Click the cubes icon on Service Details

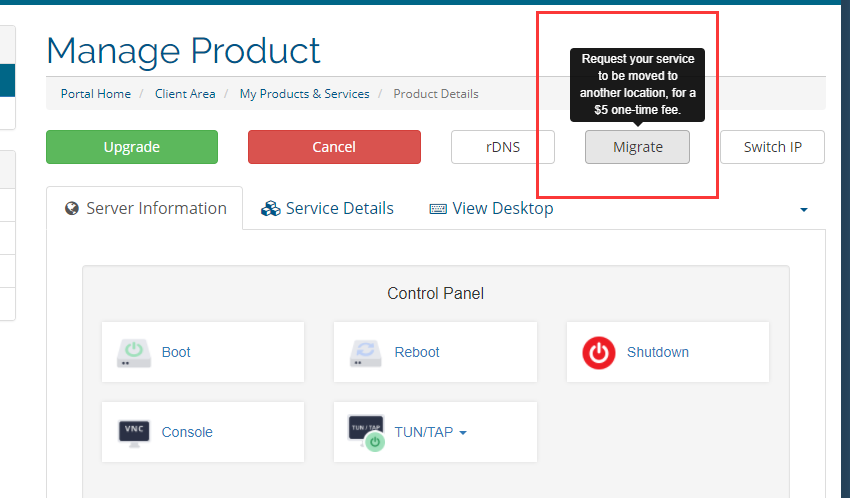click(270, 208)
